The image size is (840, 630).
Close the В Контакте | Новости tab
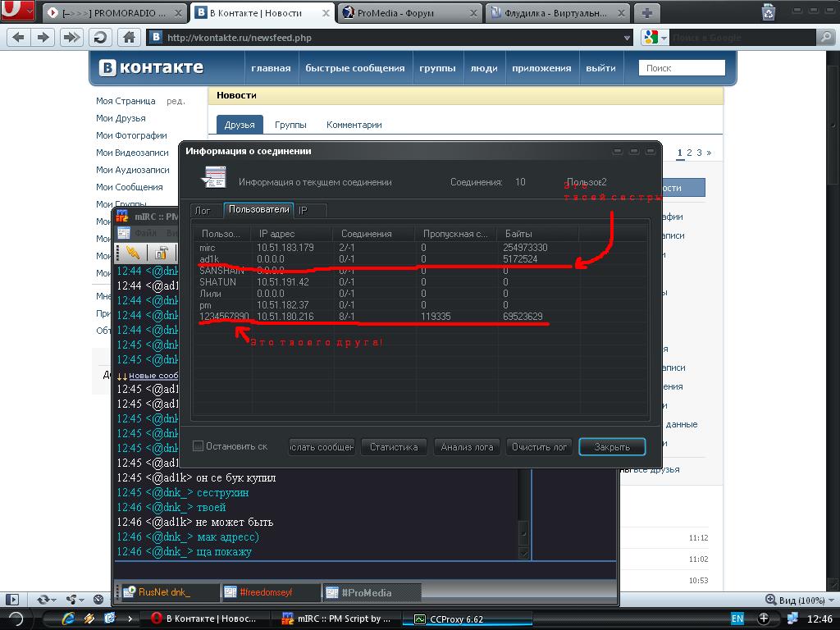click(x=325, y=13)
